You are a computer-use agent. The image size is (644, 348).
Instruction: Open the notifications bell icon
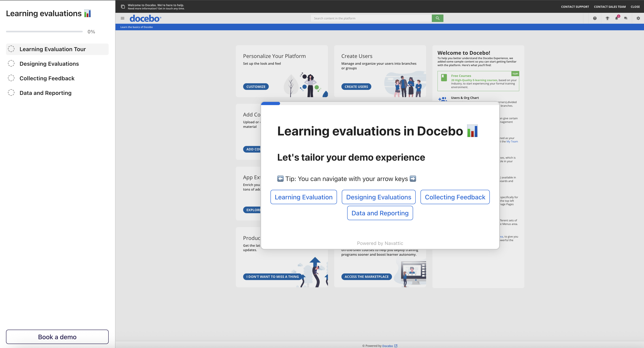(616, 18)
